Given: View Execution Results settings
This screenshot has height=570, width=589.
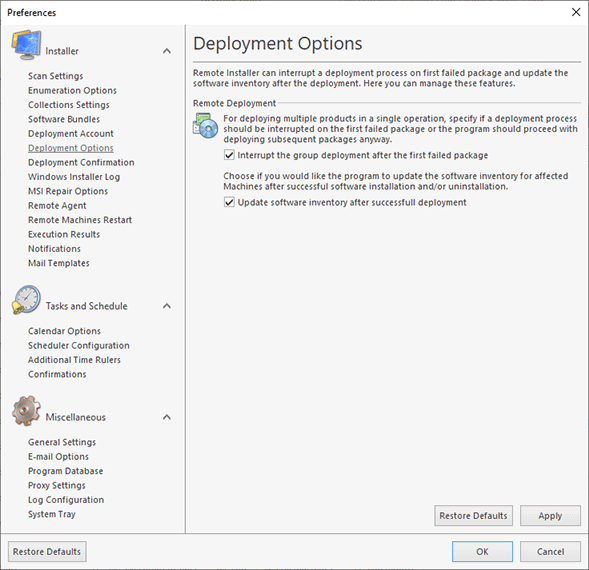Looking at the screenshot, I should coord(64,234).
